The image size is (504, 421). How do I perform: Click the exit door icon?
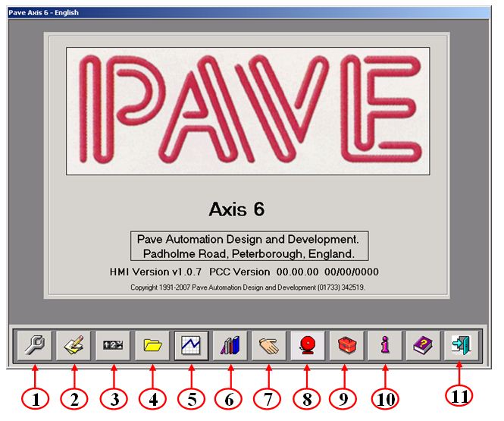462,346
